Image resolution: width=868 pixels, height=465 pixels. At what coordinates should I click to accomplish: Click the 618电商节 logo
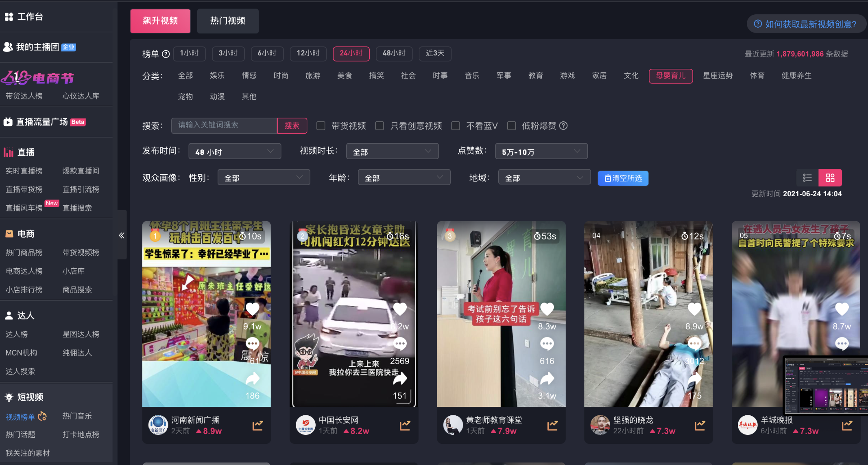(38, 77)
